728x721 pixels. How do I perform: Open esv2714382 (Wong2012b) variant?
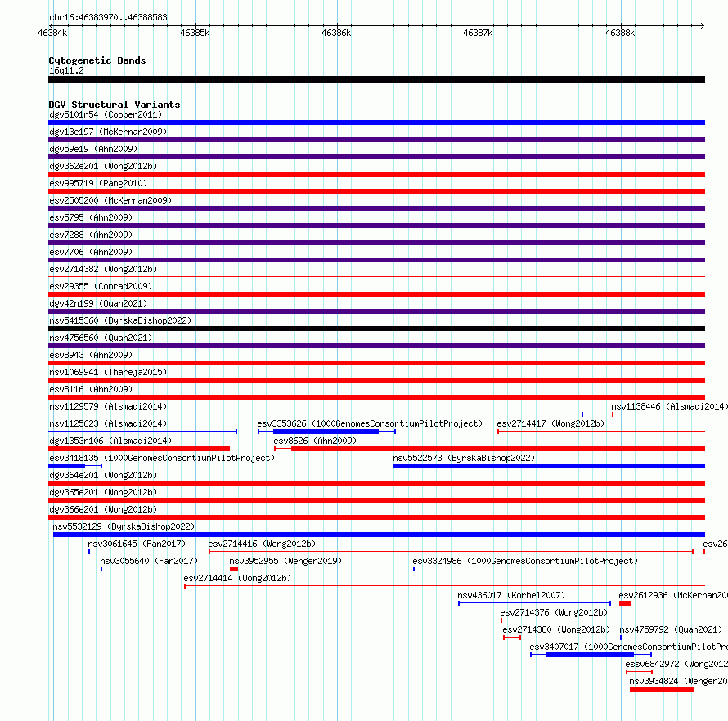pyautogui.click(x=103, y=269)
